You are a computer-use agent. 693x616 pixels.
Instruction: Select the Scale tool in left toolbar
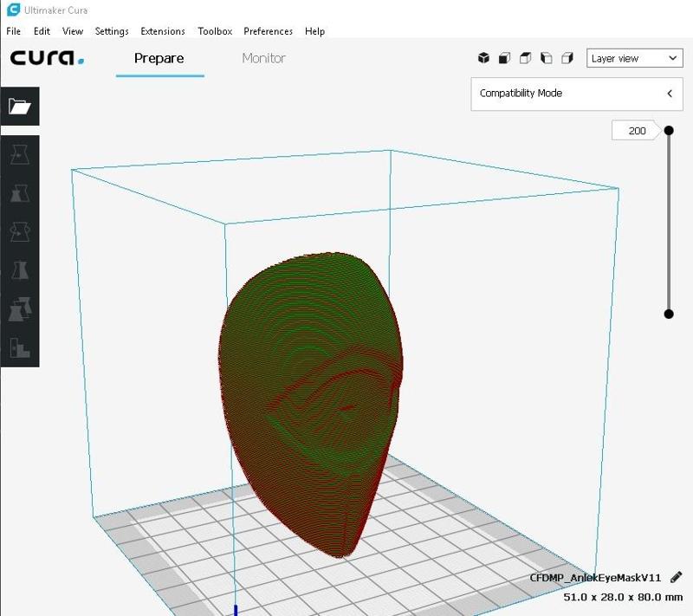coord(20,193)
